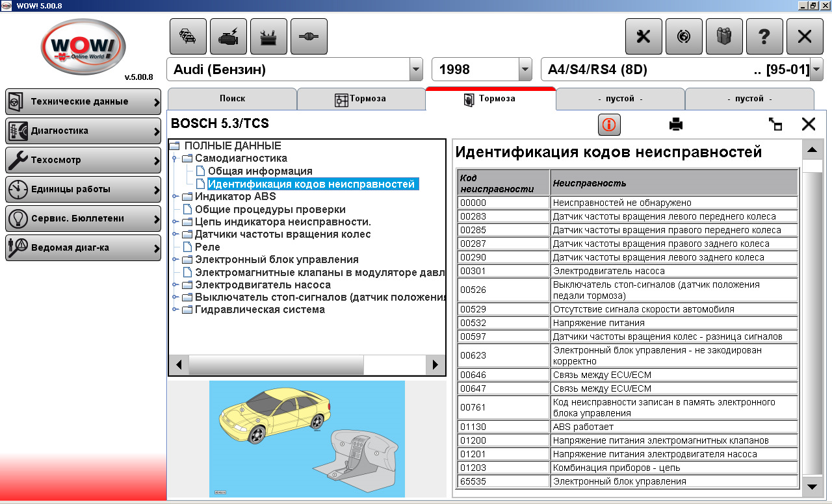Select Идентификация кодов неисправностей tree item
This screenshot has width=832, height=504.
[313, 184]
